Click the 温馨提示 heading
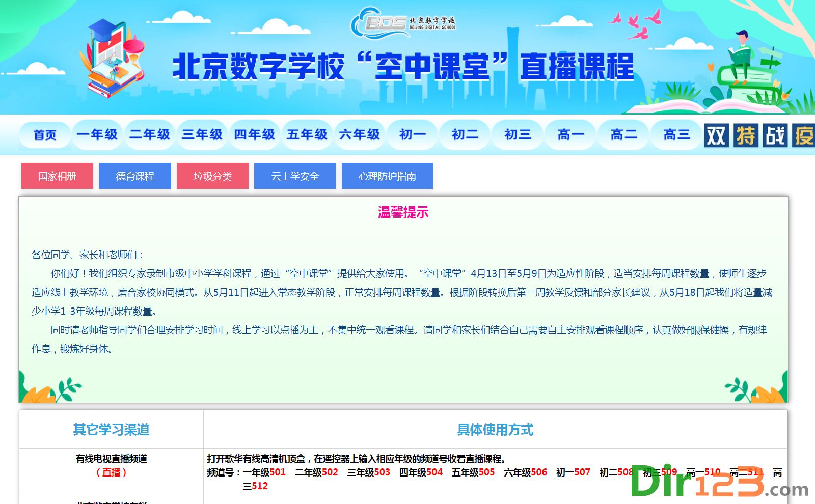 [403, 212]
